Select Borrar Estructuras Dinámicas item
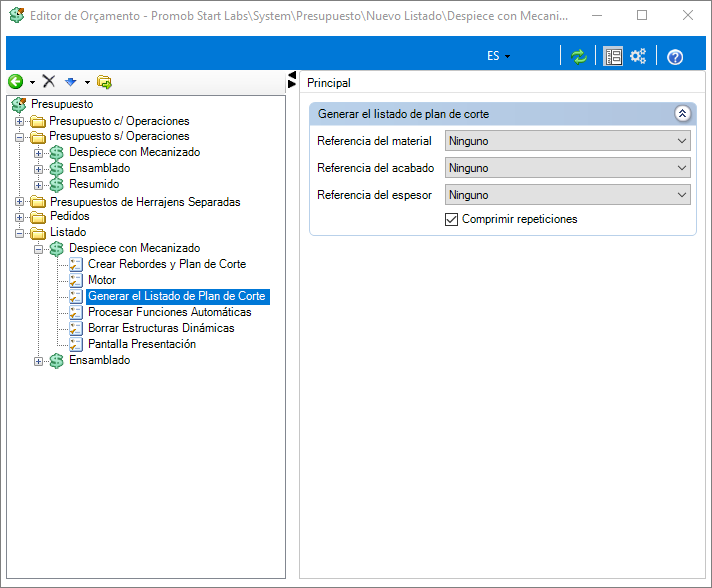712x588 pixels. 161,328
